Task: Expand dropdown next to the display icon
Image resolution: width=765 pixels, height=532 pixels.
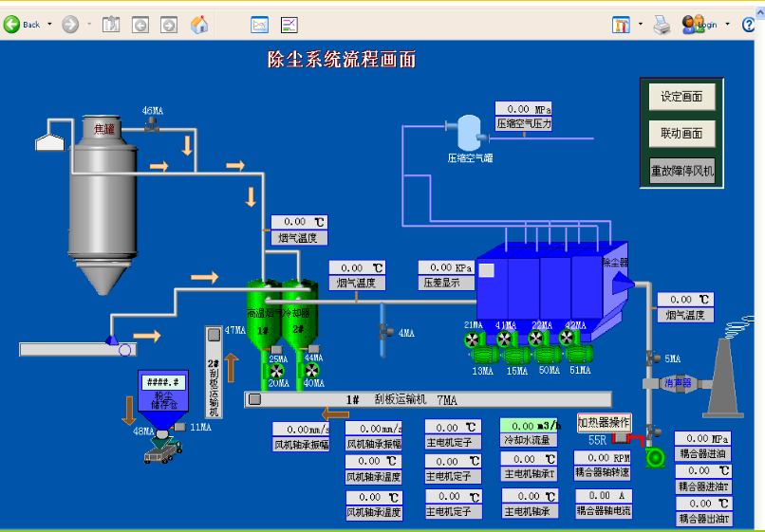Action: point(640,25)
